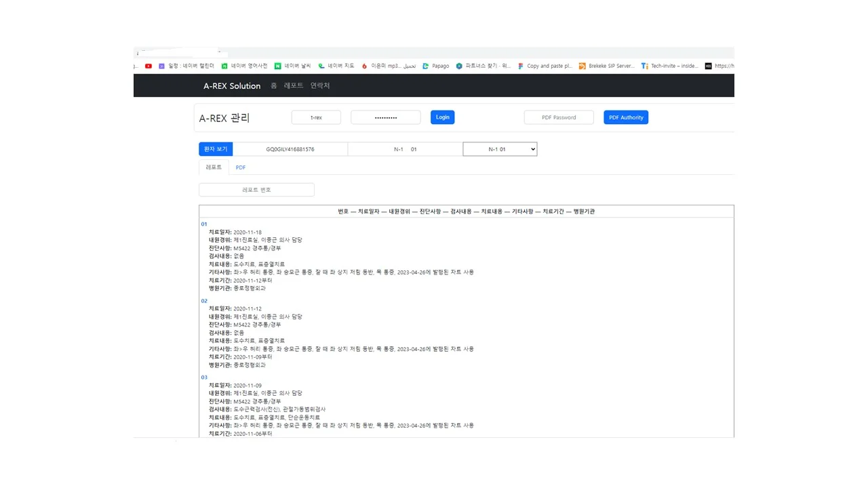The width and height of the screenshot is (868, 488).
Task: Switch to the 레포트 tab
Action: (214, 167)
